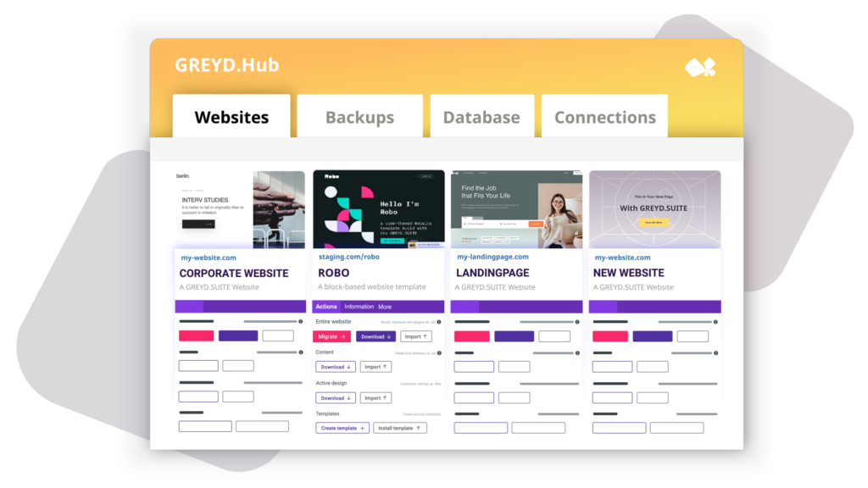868x488 pixels.
Task: Open the top info icon on the LANDINGPAGE card
Action: [x=577, y=322]
